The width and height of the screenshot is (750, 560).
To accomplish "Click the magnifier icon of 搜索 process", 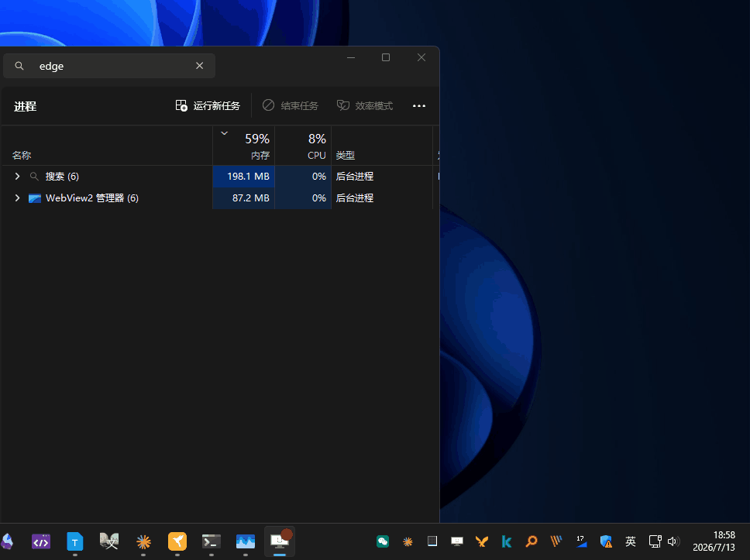I will pos(34,177).
